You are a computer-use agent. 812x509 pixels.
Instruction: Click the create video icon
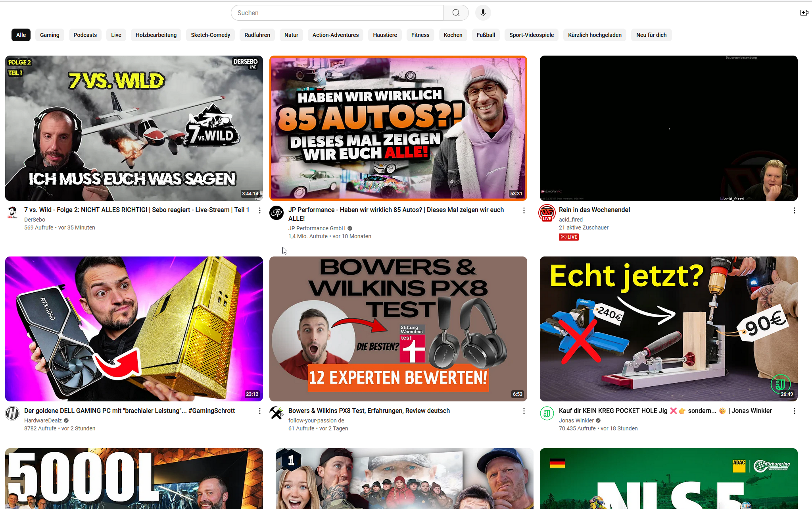coord(804,13)
